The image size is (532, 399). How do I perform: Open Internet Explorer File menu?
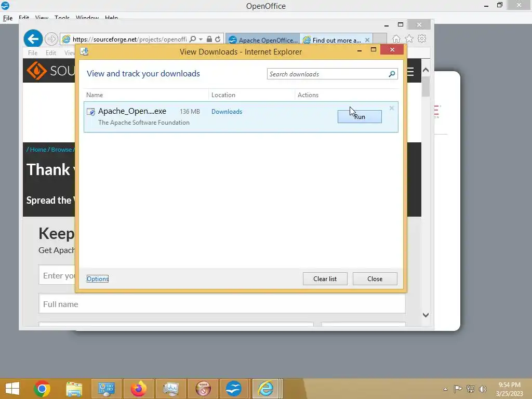coord(33,53)
